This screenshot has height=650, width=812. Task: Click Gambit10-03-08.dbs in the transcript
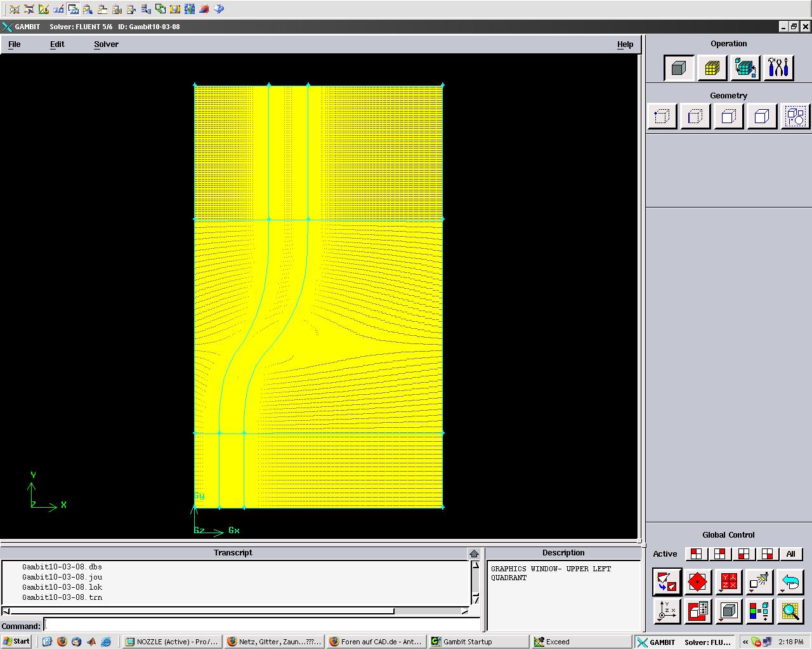pyautogui.click(x=62, y=567)
